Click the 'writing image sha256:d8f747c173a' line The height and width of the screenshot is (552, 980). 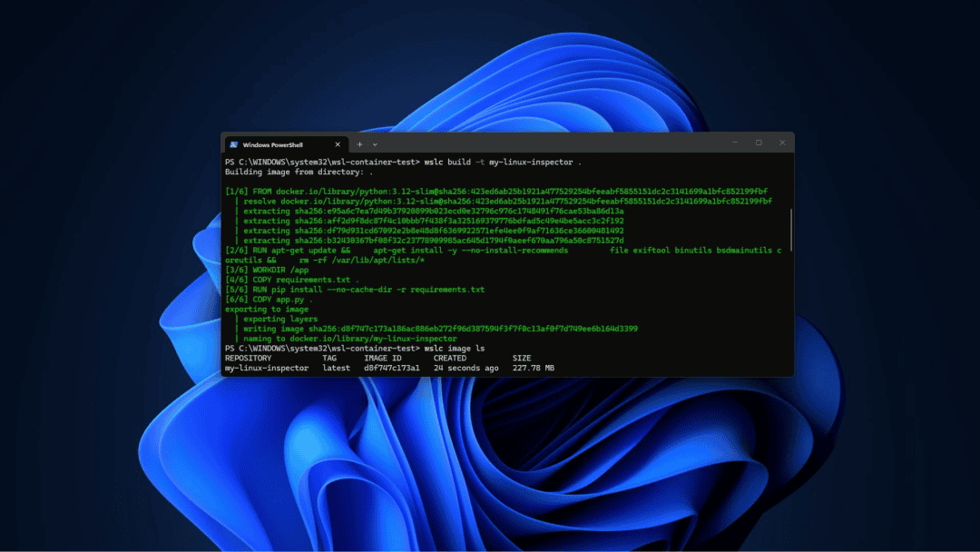click(x=441, y=329)
